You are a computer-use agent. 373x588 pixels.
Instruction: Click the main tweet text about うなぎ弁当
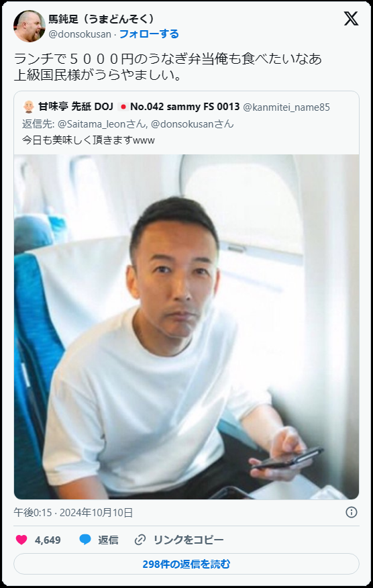tap(168, 67)
